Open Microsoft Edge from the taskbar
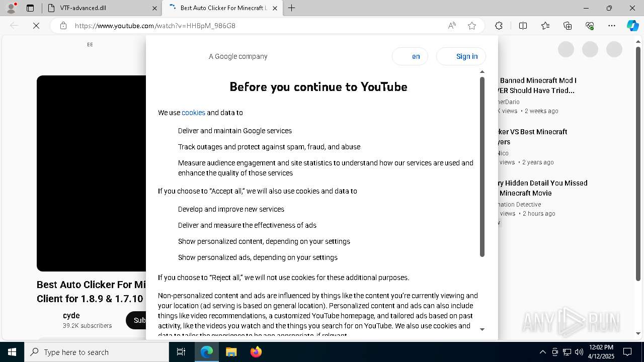Screen dimensions: 644x362 [207, 352]
